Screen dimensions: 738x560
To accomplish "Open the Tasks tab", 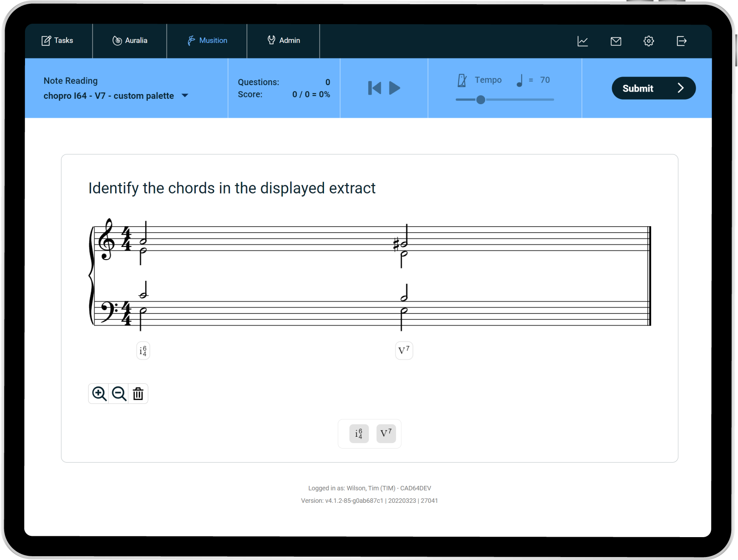I will (x=58, y=41).
